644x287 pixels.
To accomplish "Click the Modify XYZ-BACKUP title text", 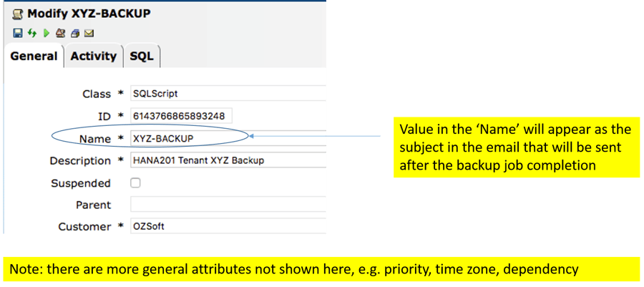I will 89,14.
